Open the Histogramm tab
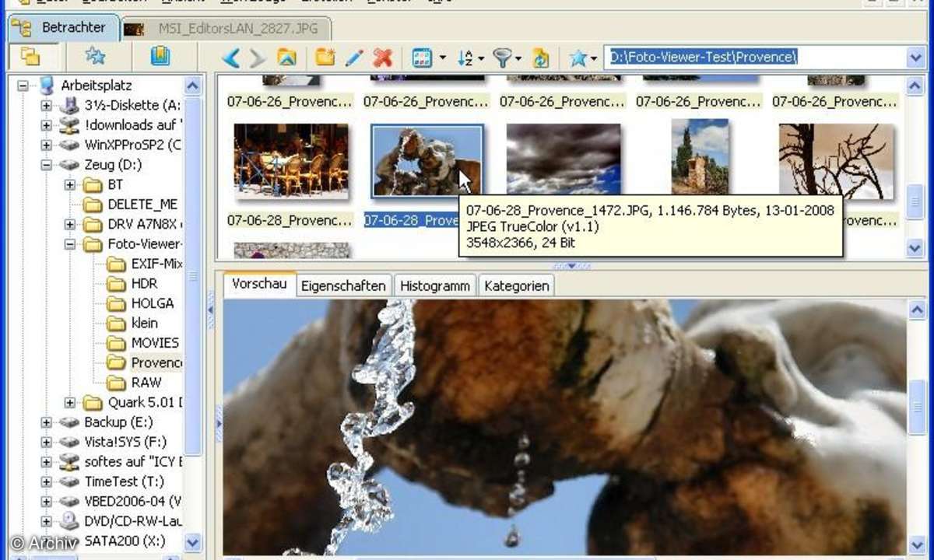The image size is (934, 560). (435, 285)
